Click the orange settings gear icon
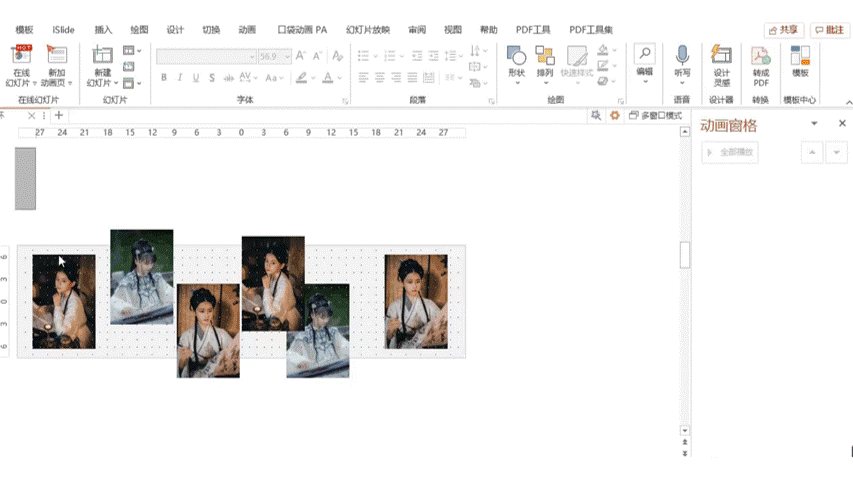Screen dimensions: 853x480 pyautogui.click(x=615, y=115)
